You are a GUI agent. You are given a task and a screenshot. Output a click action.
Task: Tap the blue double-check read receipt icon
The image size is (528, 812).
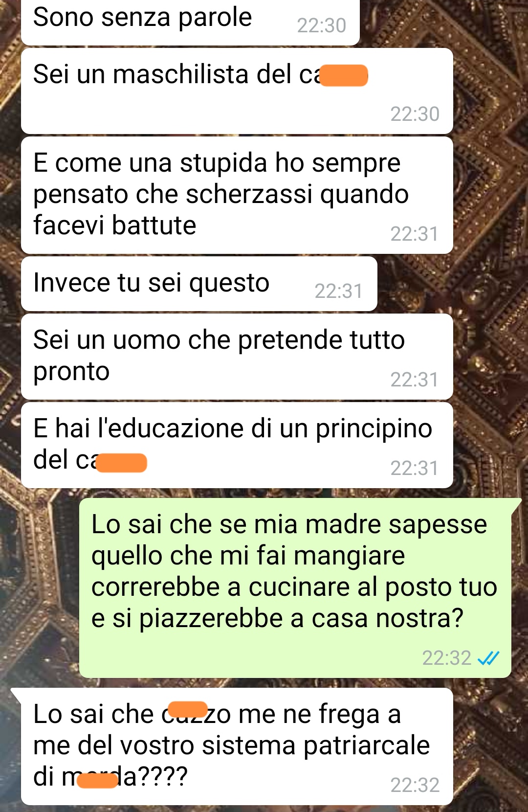(x=488, y=658)
